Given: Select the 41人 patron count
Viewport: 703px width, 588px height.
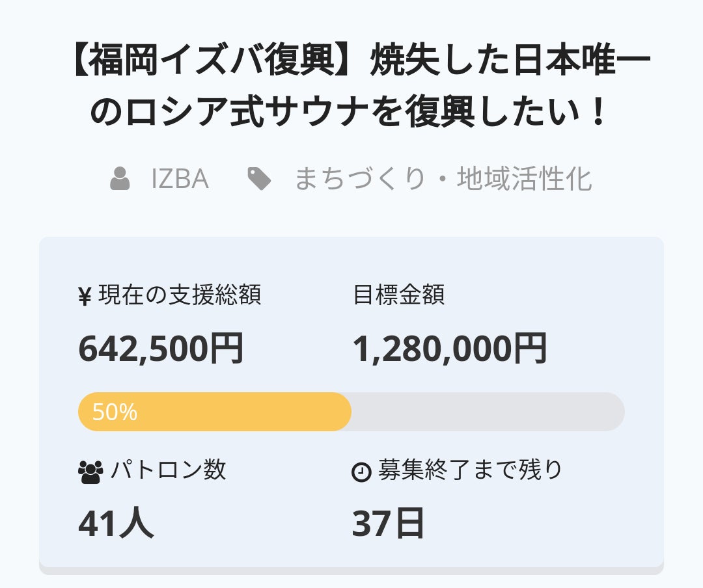Looking at the screenshot, I should click(x=116, y=524).
